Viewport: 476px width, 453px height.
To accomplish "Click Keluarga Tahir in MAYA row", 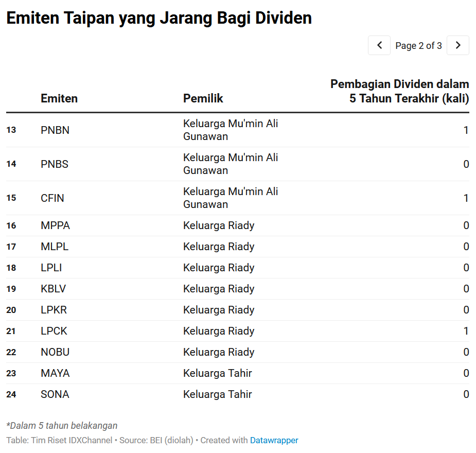I will (217, 373).
